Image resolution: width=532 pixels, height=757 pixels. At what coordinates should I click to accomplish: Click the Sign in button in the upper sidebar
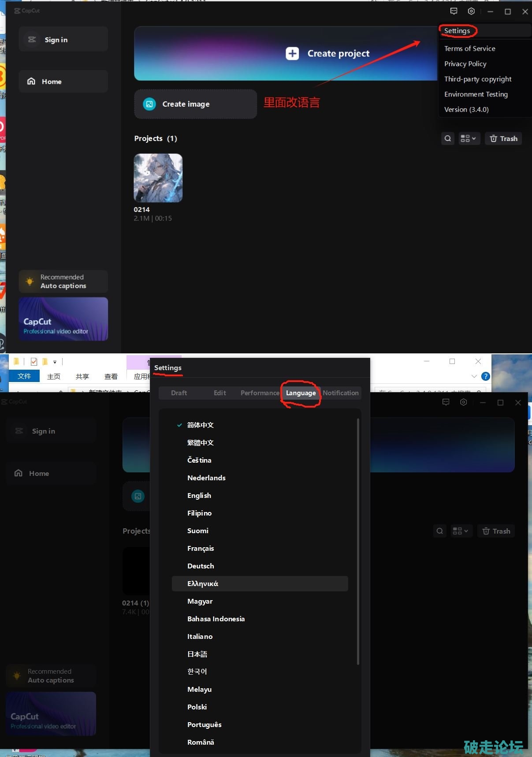pyautogui.click(x=63, y=40)
